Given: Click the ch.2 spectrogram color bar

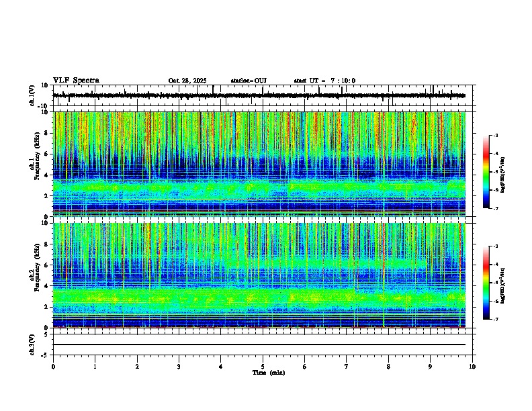Looking at the screenshot, I should pos(486,283).
